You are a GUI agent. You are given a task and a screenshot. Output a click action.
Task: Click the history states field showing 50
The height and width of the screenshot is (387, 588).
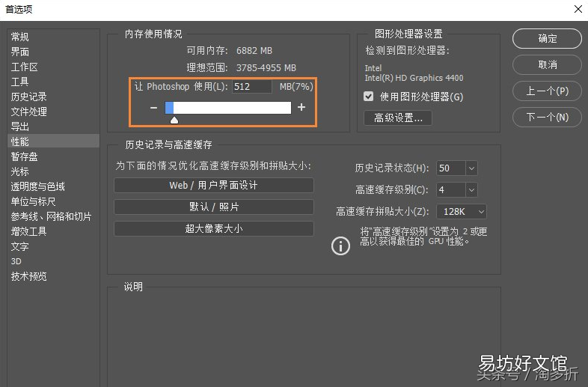(451, 168)
